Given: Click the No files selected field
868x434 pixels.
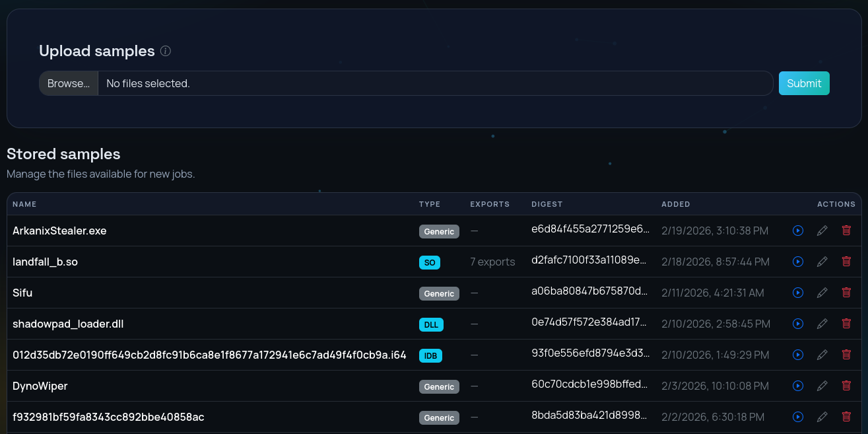Looking at the screenshot, I should 436,83.
